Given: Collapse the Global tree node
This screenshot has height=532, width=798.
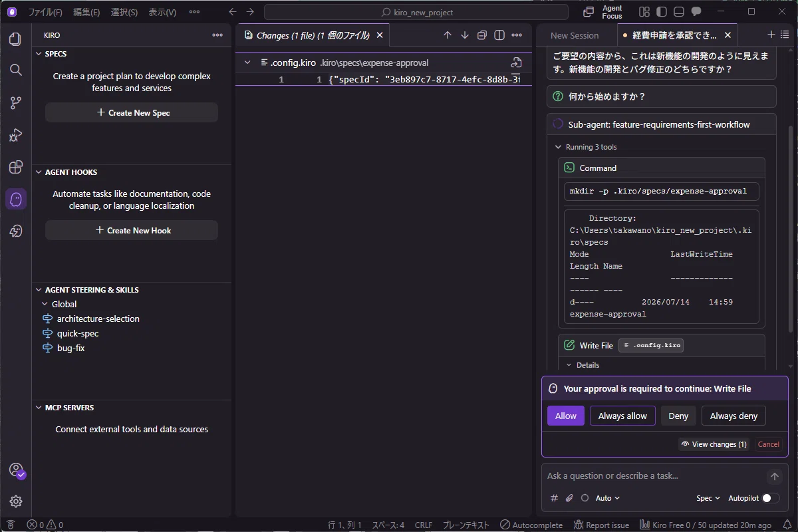Looking at the screenshot, I should coord(45,304).
